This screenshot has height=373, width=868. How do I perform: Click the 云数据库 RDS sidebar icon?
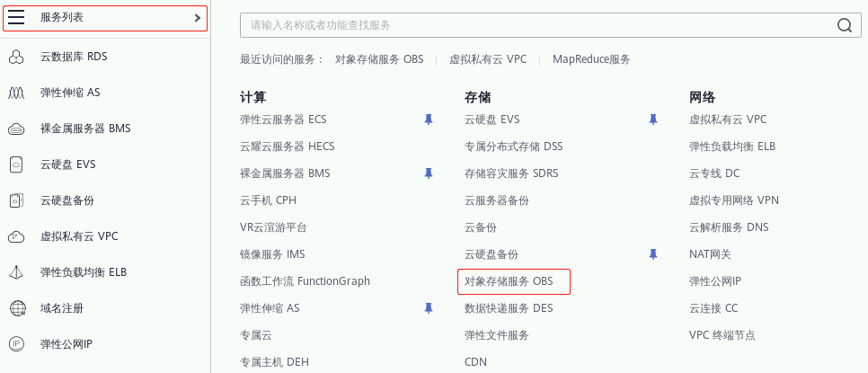pos(16,57)
